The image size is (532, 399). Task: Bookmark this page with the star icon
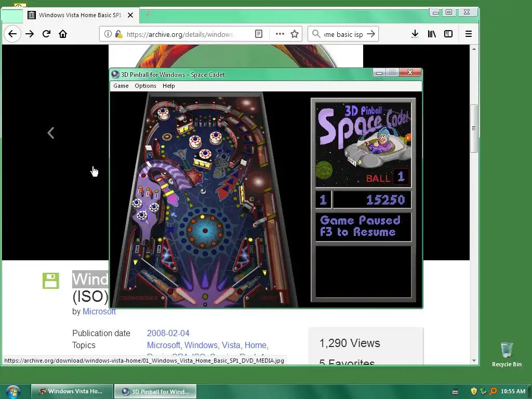(x=295, y=34)
